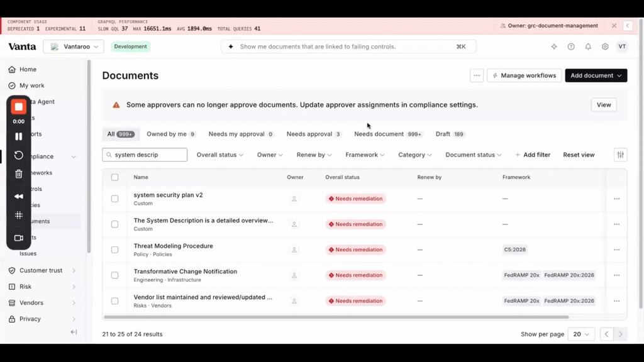Select the Threat Modeling Procedure checkbox
The width and height of the screenshot is (644, 362).
114,250
